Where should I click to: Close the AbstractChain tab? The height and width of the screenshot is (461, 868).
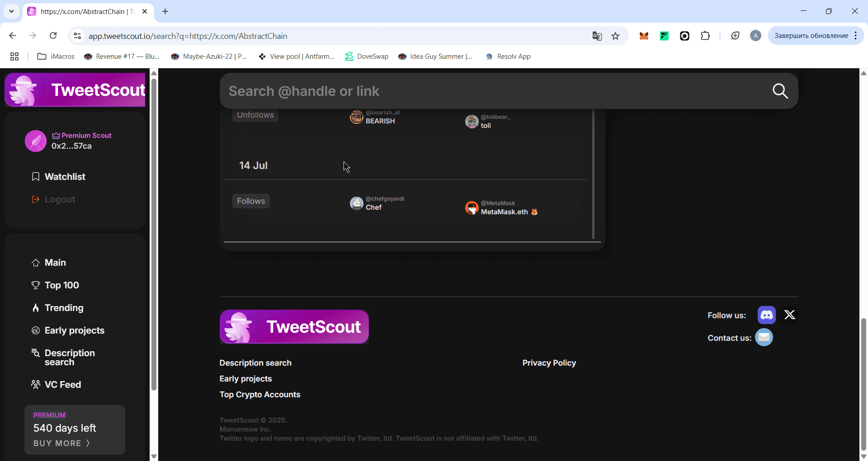coord(145,11)
